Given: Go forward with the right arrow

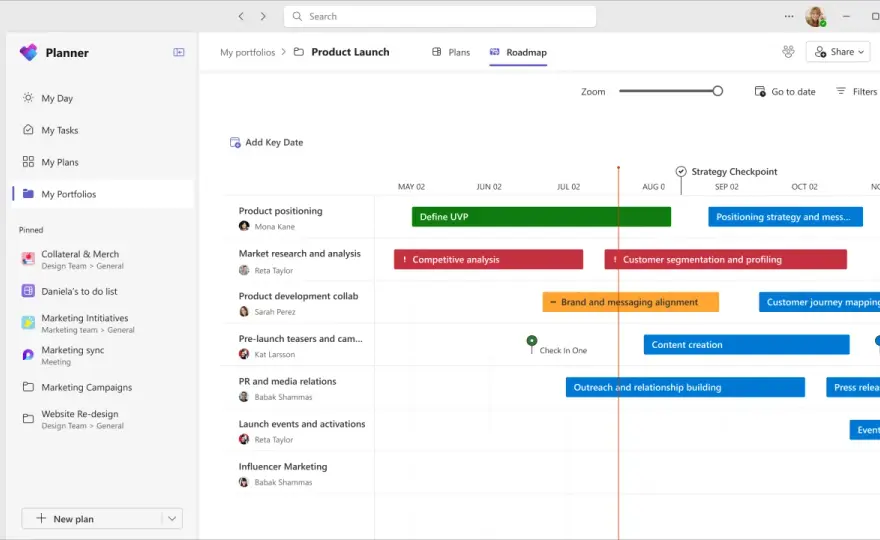Looking at the screenshot, I should [263, 16].
